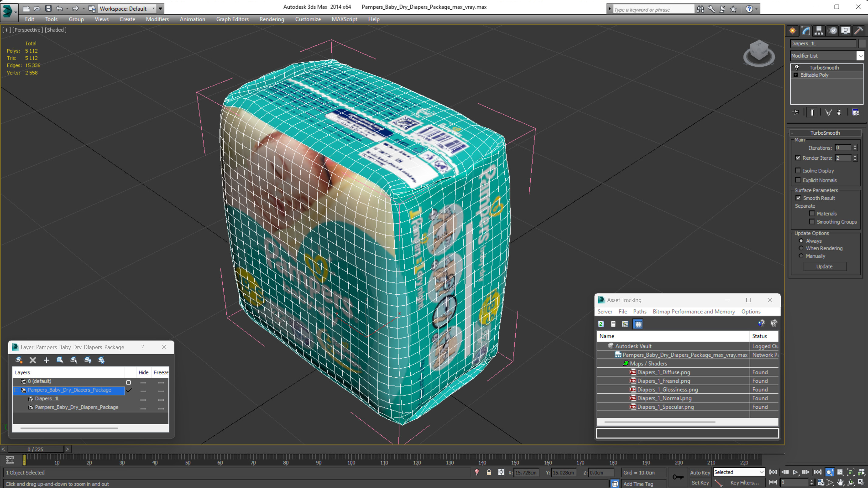Open the Display command panel tab
Image resolution: width=868 pixels, height=488 pixels.
click(846, 31)
